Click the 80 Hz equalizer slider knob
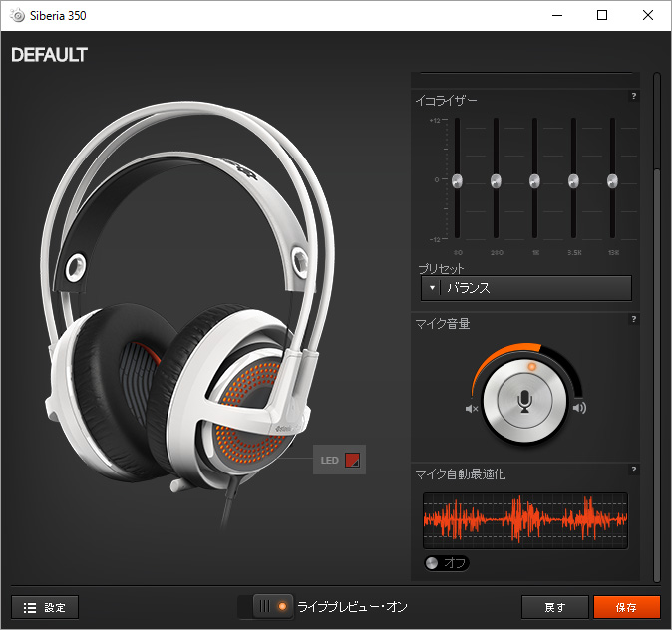Viewport: 672px width, 630px height. [457, 180]
